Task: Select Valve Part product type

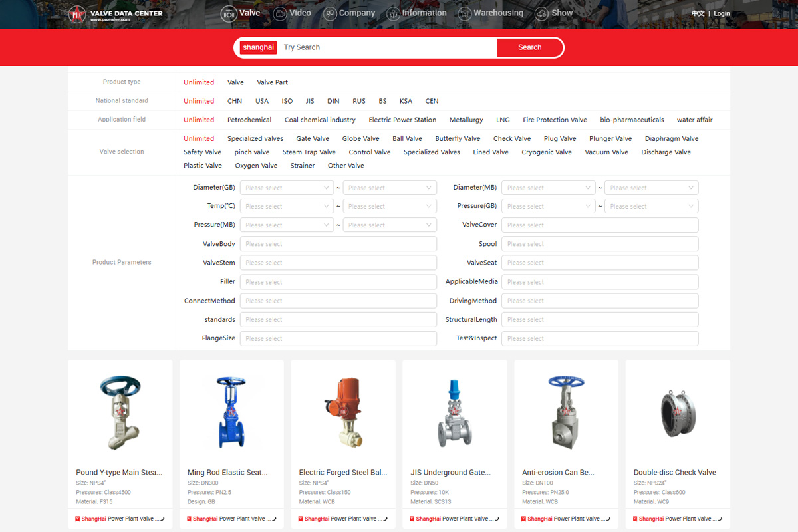Action: (x=273, y=83)
